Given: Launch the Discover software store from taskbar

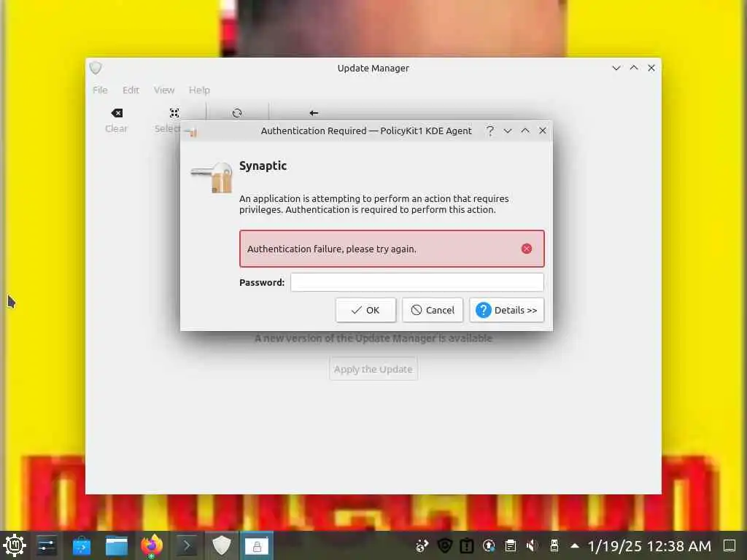Looking at the screenshot, I should (x=82, y=545).
